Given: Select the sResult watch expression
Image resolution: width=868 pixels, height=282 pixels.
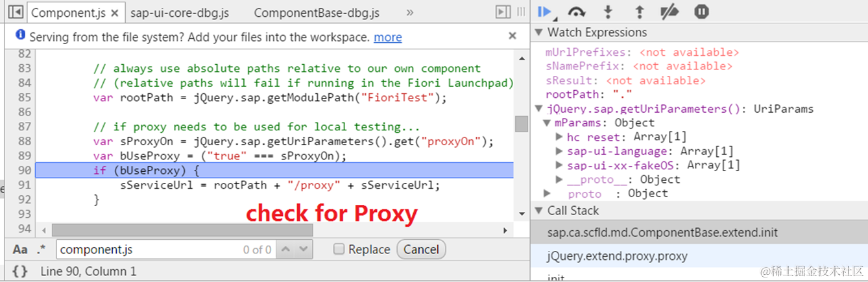Looking at the screenshot, I should (x=625, y=80).
